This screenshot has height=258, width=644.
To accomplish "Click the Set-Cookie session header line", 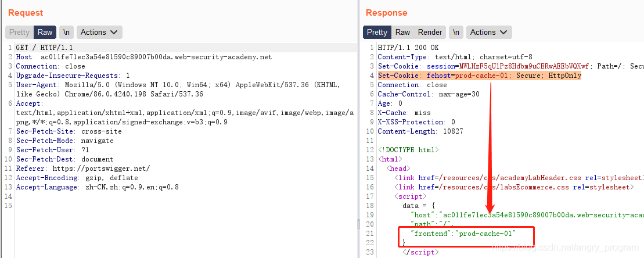I will [510, 66].
